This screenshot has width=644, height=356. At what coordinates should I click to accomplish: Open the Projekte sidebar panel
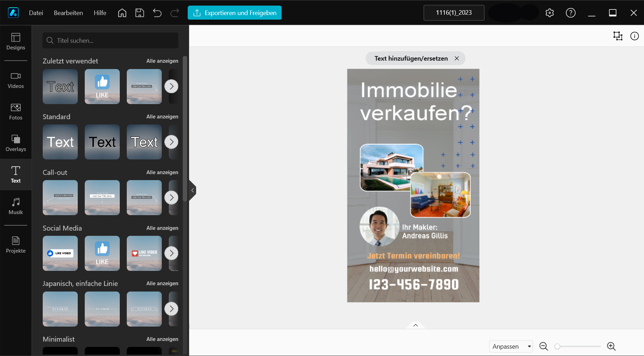pyautogui.click(x=16, y=245)
